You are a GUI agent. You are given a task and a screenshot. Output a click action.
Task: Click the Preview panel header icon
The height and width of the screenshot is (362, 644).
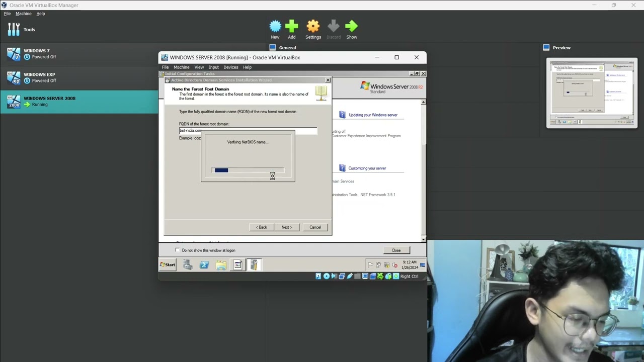point(546,48)
